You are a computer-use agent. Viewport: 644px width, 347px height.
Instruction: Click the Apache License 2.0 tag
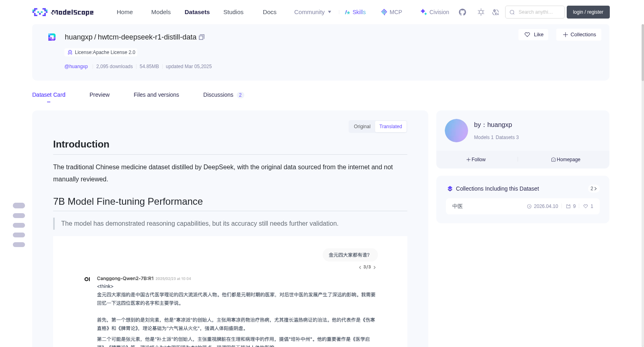click(x=101, y=52)
